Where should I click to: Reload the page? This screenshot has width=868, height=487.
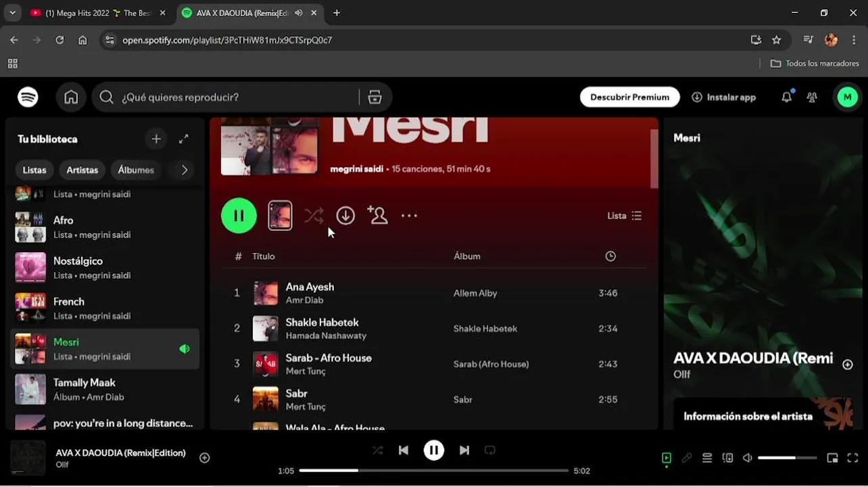[x=59, y=40]
